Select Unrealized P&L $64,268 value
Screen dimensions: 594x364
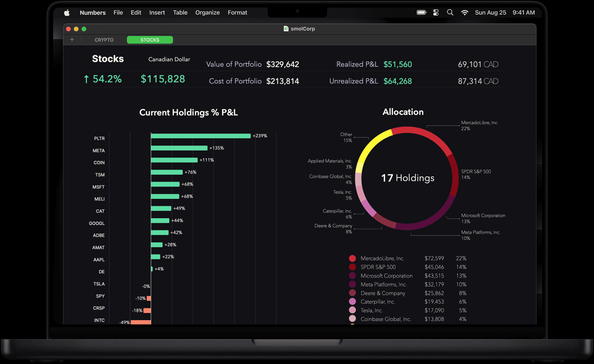pyautogui.click(x=398, y=81)
